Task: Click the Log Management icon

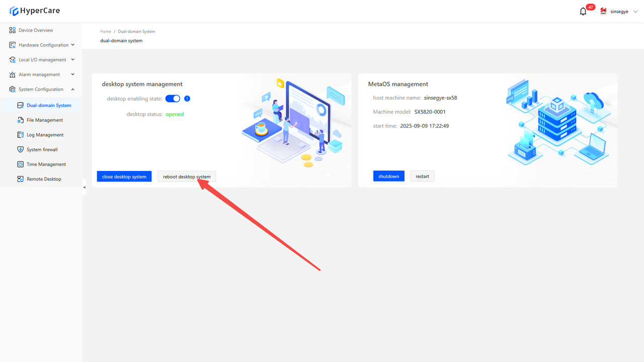Action: click(21, 135)
